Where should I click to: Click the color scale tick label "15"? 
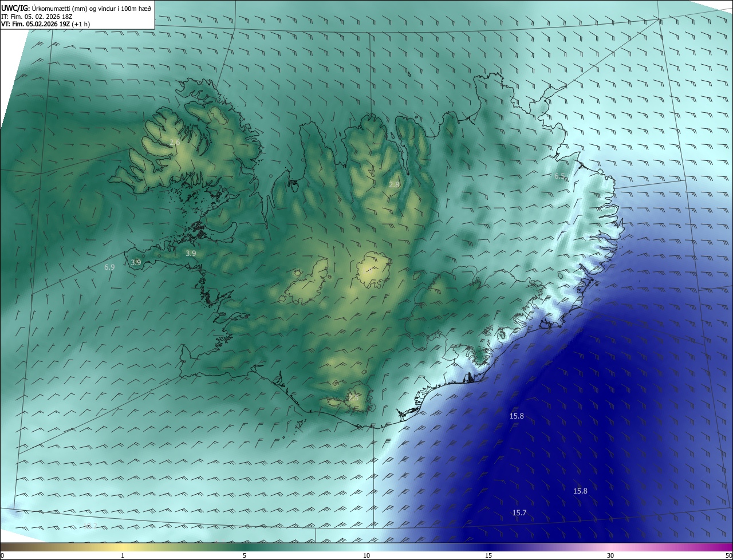coord(488,555)
